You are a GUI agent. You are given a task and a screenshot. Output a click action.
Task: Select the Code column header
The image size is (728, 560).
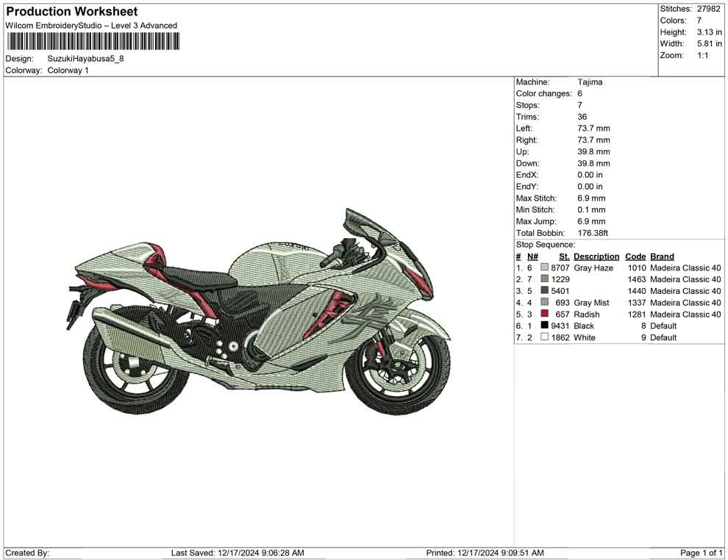pos(635,256)
